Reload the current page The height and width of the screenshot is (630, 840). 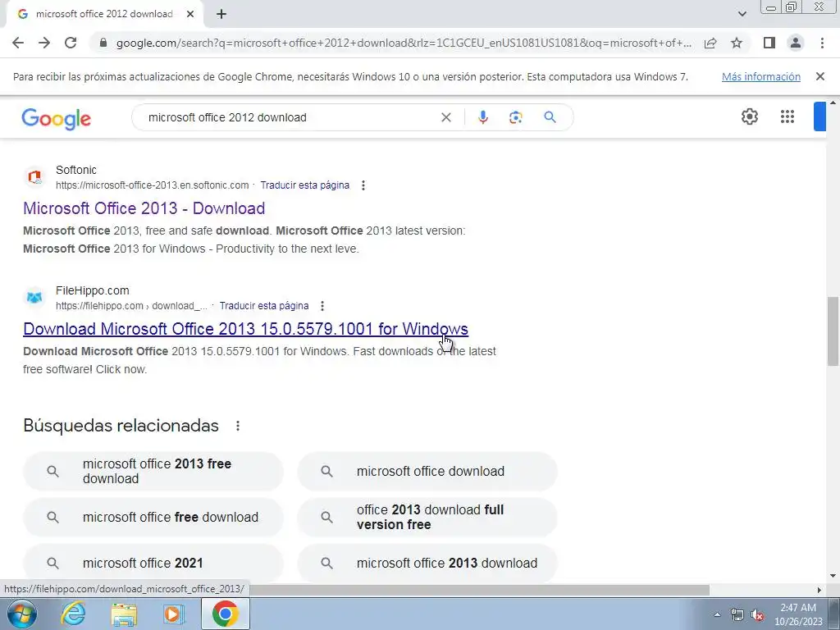click(71, 43)
